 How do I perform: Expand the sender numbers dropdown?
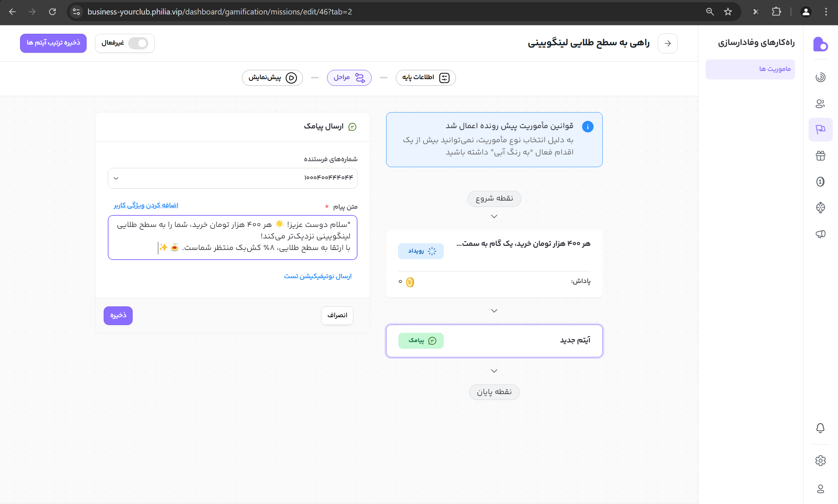[x=232, y=178]
